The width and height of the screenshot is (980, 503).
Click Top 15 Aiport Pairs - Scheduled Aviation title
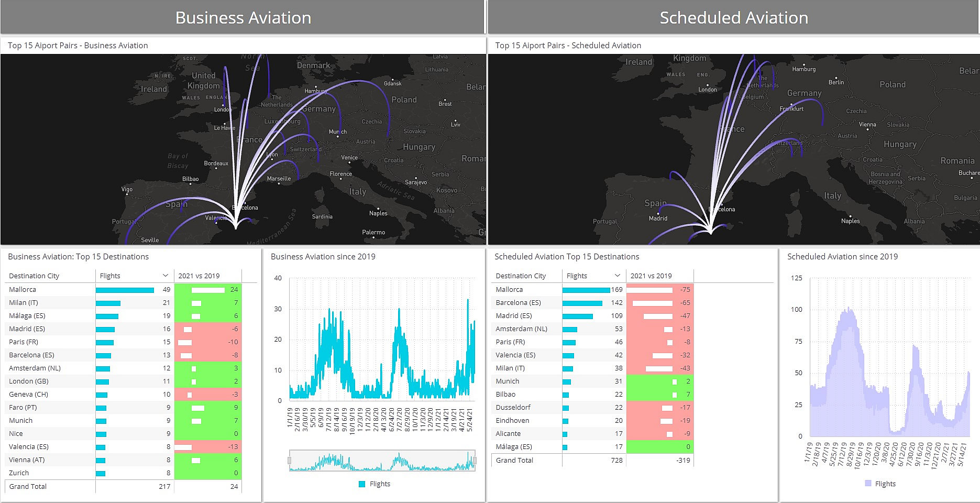[x=568, y=46]
